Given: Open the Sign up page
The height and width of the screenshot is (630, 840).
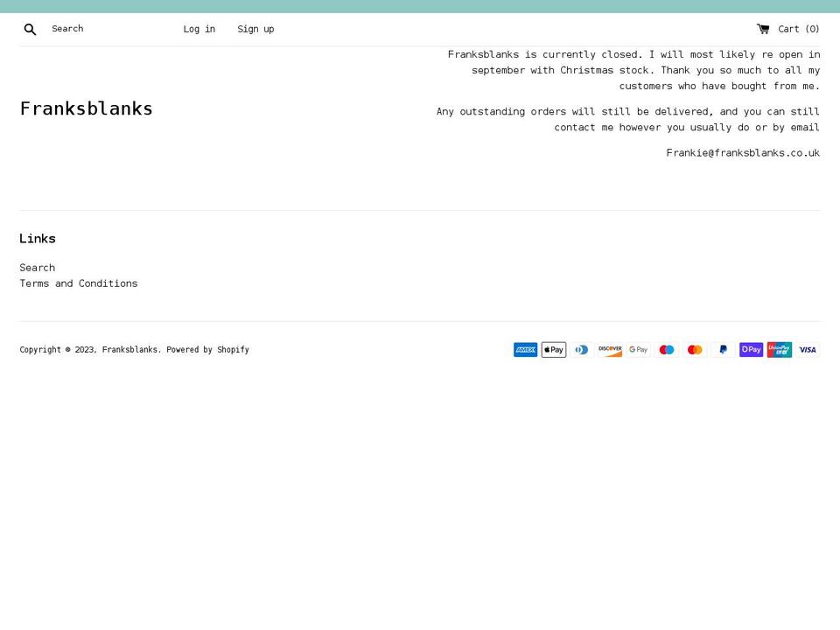Looking at the screenshot, I should pos(255,29).
